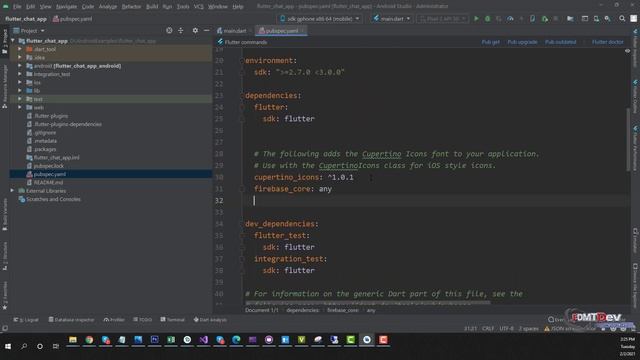640x360 pixels.
Task: Run the app with the green play button
Action: point(476,19)
